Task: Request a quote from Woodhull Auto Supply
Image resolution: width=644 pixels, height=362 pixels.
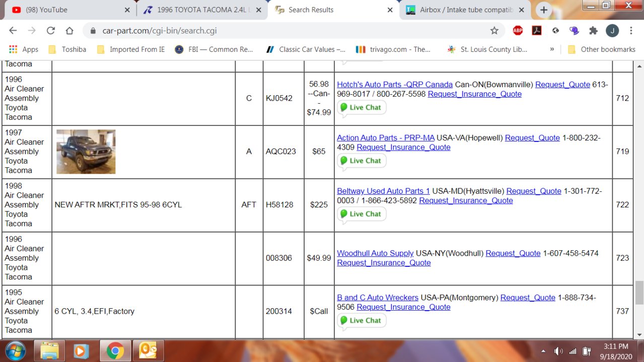Action: [x=513, y=253]
